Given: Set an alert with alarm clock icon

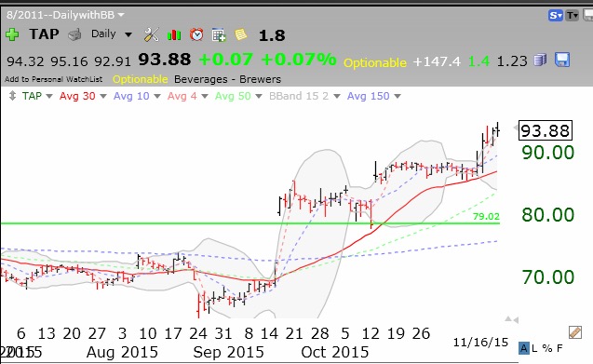Looking at the screenshot, I should 196,34.
